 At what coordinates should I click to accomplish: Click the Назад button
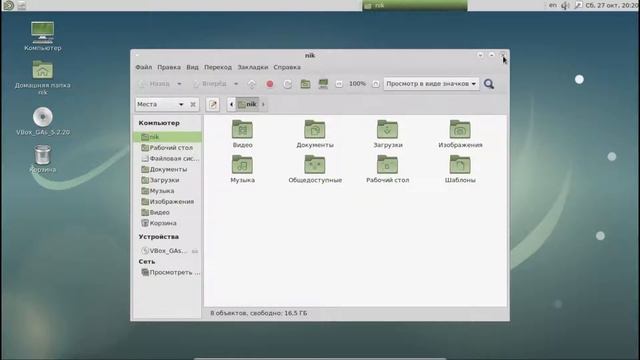point(155,84)
